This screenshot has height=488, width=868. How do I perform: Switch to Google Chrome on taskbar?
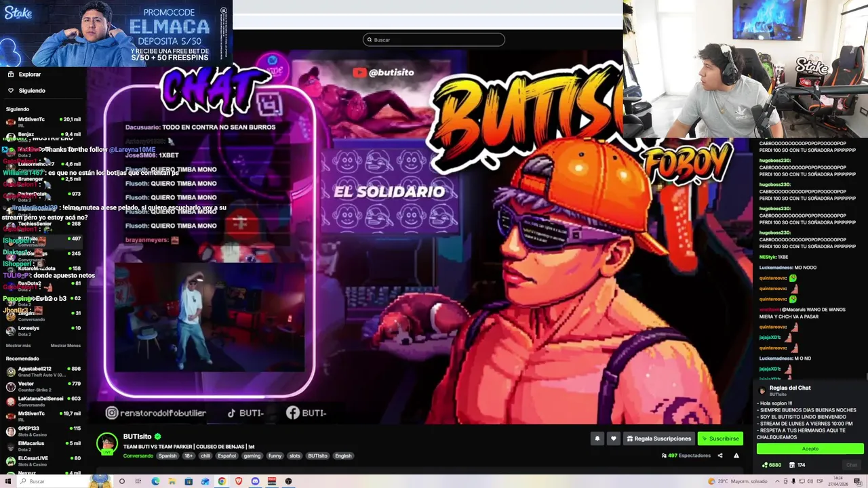[222, 481]
